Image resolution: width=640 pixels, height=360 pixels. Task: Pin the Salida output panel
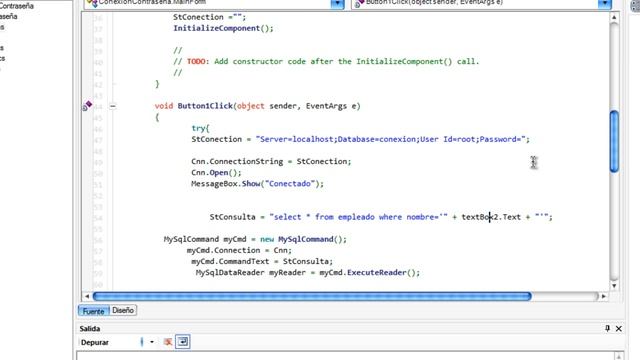point(607,328)
